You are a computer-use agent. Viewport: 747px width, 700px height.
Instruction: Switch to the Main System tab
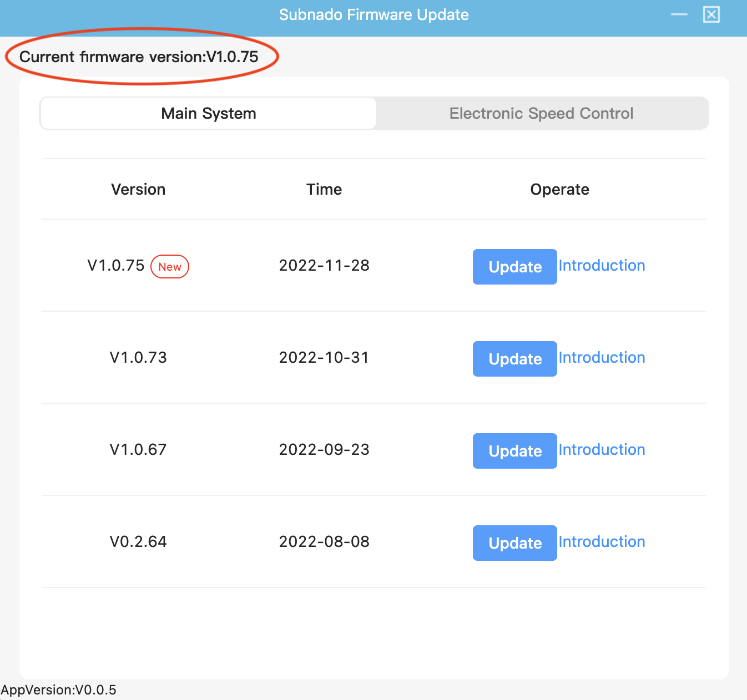tap(209, 114)
